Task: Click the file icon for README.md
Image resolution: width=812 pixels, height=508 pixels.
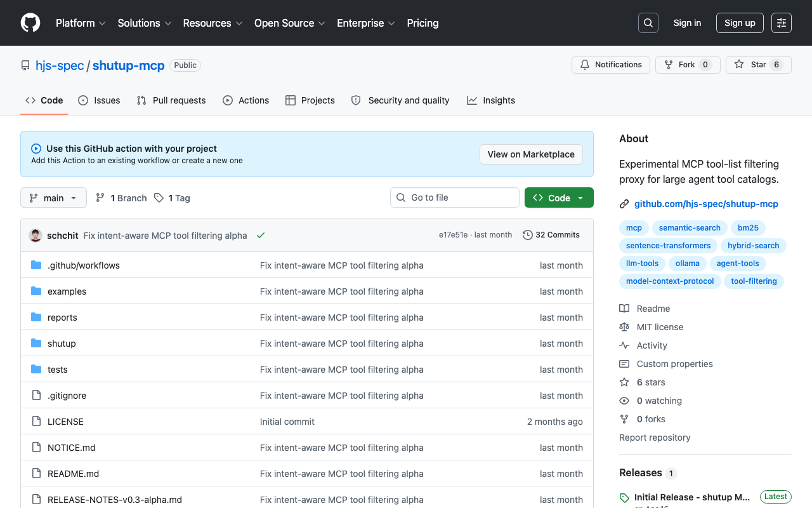Action: tap(36, 474)
